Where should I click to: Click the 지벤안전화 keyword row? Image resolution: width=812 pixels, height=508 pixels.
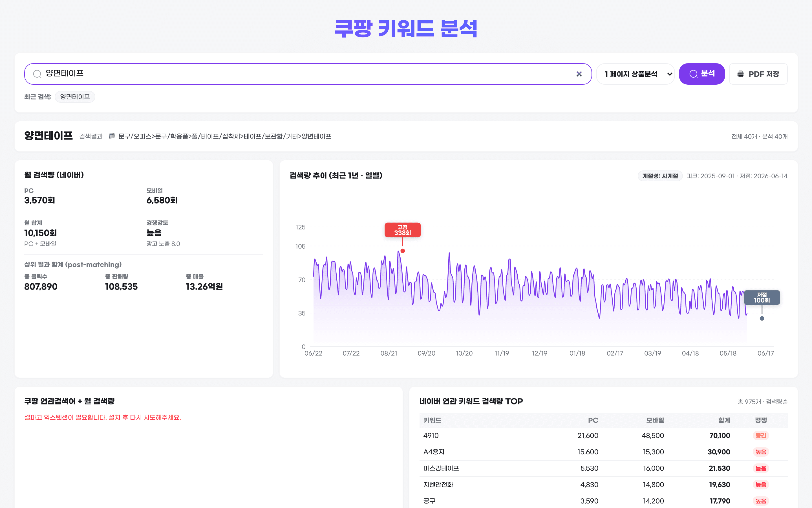coord(603,485)
